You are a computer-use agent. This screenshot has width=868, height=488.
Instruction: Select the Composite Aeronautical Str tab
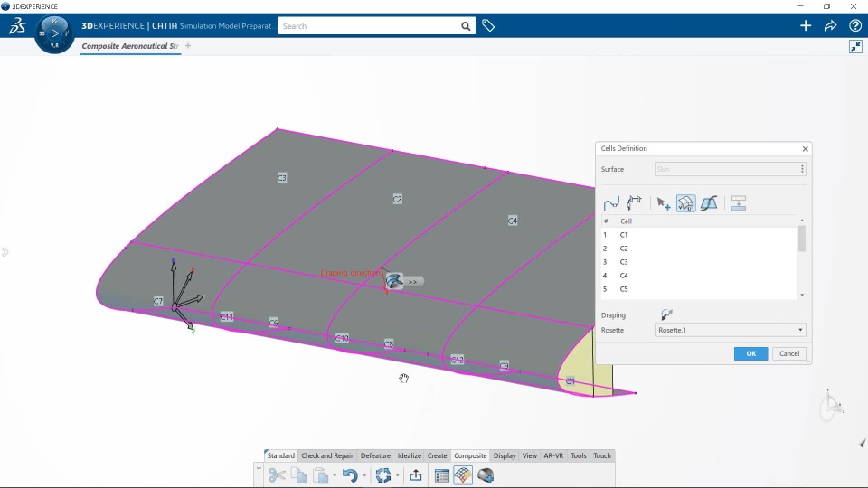[130, 46]
